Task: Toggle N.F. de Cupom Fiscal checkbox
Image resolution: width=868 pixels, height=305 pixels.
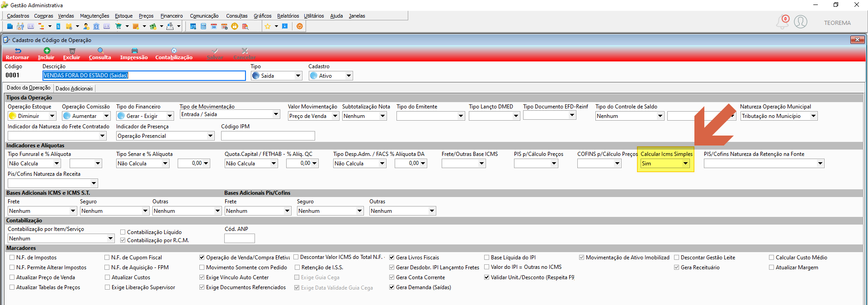Action: pos(107,258)
